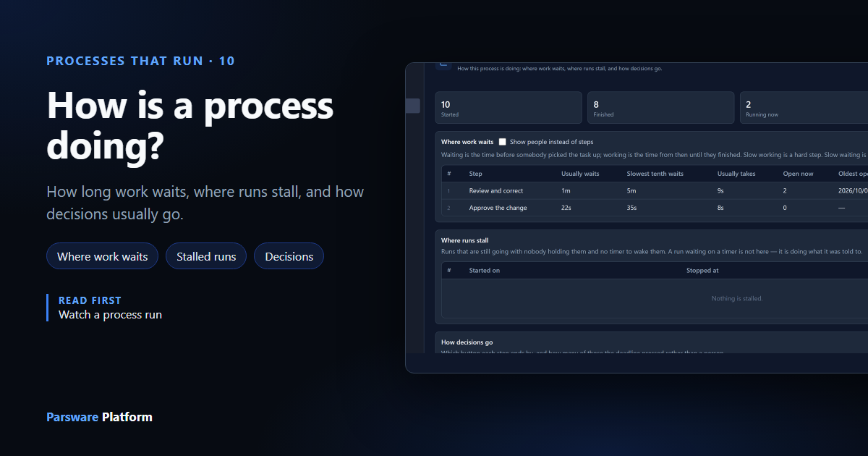Click the '9s' usually-takes value

[721, 191]
